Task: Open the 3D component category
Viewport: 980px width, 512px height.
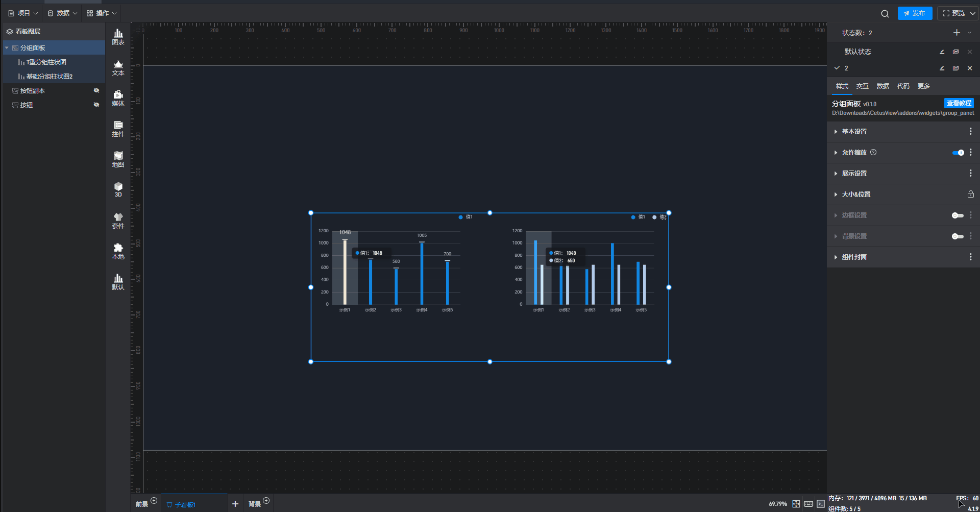Action: (118, 189)
